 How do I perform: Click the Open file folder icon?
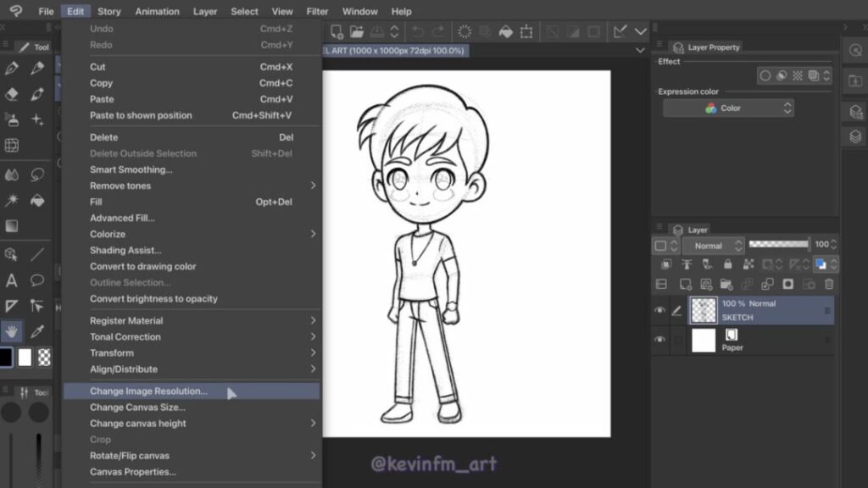point(357,32)
